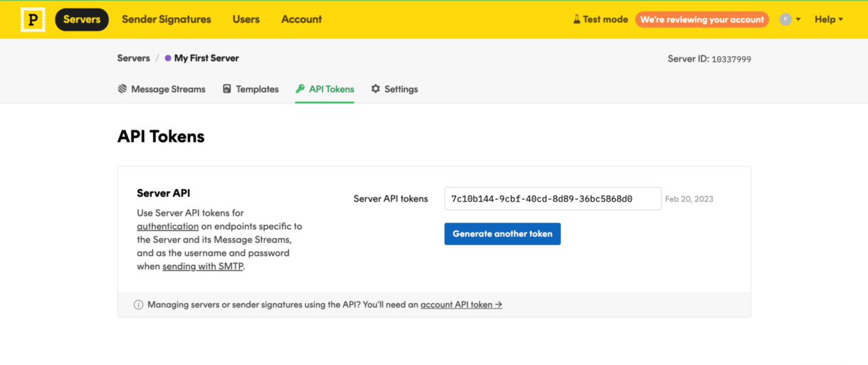Click the "We're reviewing your account" badge
Image resolution: width=868 pixels, height=365 pixels.
701,19
